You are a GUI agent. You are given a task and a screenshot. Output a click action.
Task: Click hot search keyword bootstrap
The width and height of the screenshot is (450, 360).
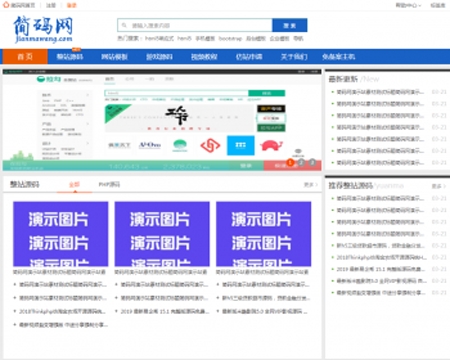tap(230, 39)
